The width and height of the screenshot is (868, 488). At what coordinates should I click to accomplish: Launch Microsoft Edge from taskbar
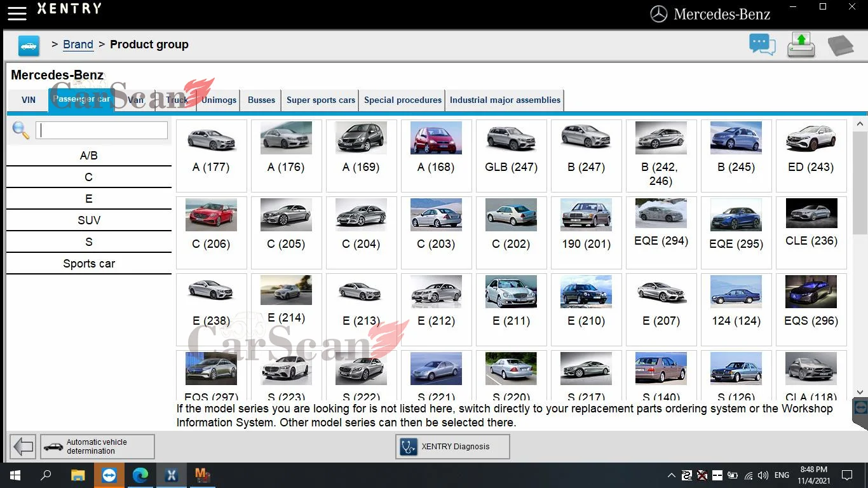[140, 475]
